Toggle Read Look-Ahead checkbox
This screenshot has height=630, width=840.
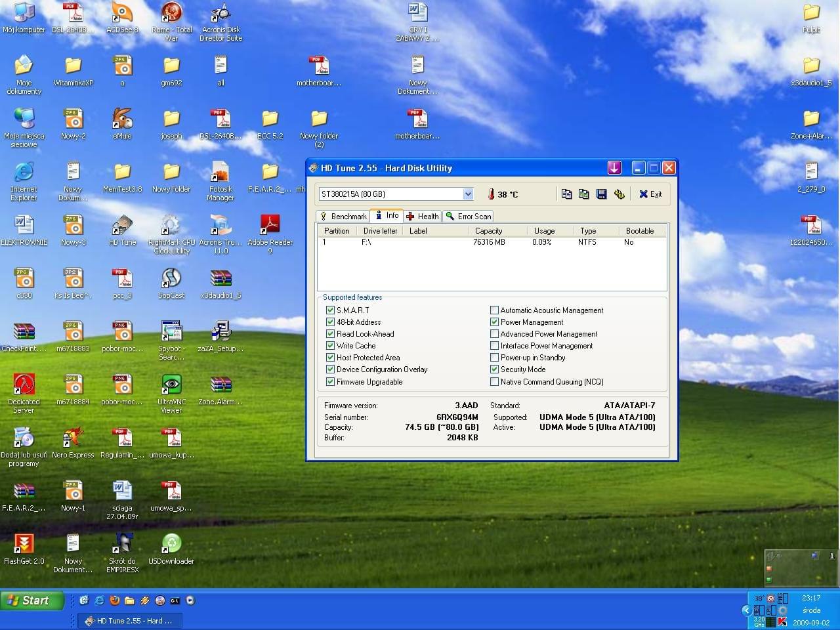point(330,334)
